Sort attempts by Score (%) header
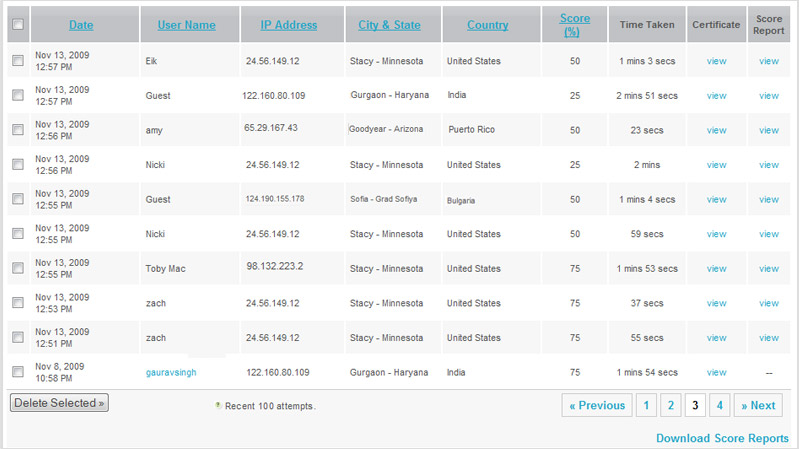Screen dimensions: 799x449 574,25
